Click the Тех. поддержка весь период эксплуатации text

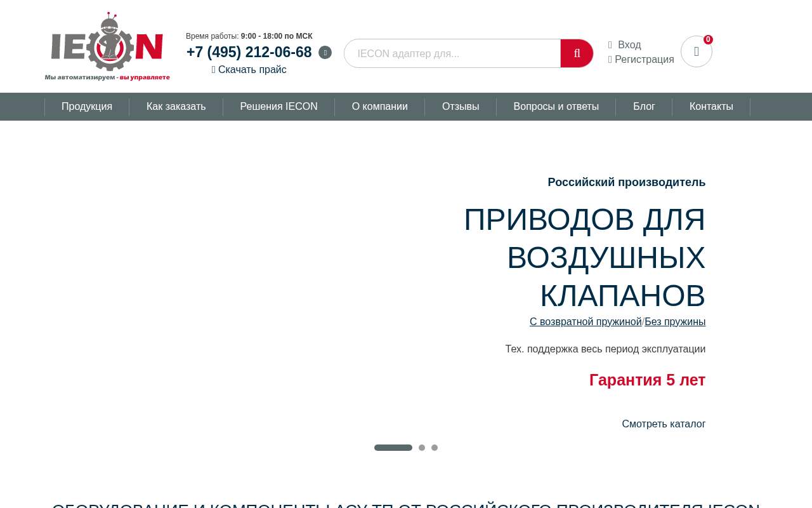click(x=605, y=349)
